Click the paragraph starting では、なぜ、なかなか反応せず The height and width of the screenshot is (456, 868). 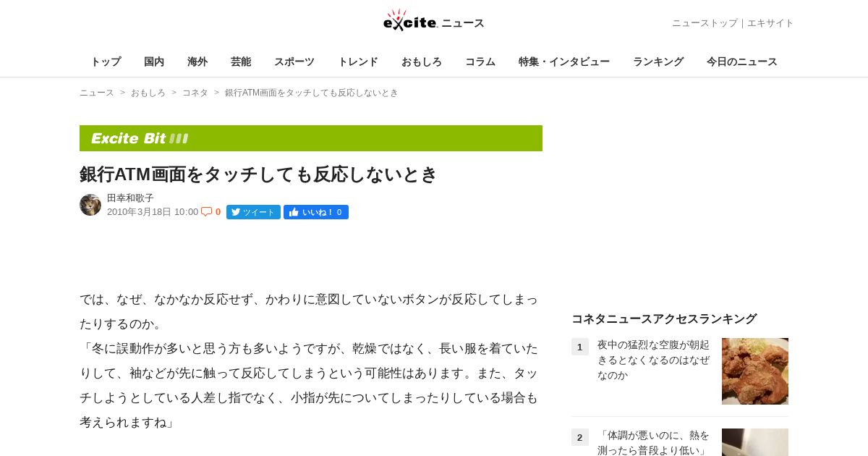coord(309,311)
